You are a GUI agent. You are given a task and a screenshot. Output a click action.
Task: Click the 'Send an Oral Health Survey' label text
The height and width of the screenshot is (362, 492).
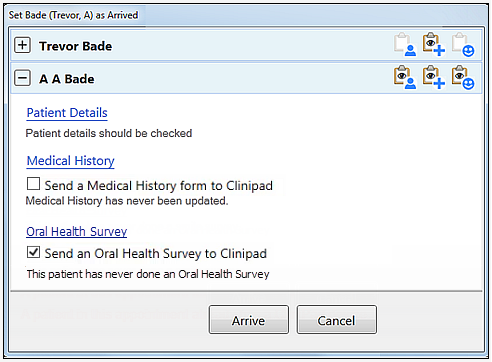tap(156, 254)
